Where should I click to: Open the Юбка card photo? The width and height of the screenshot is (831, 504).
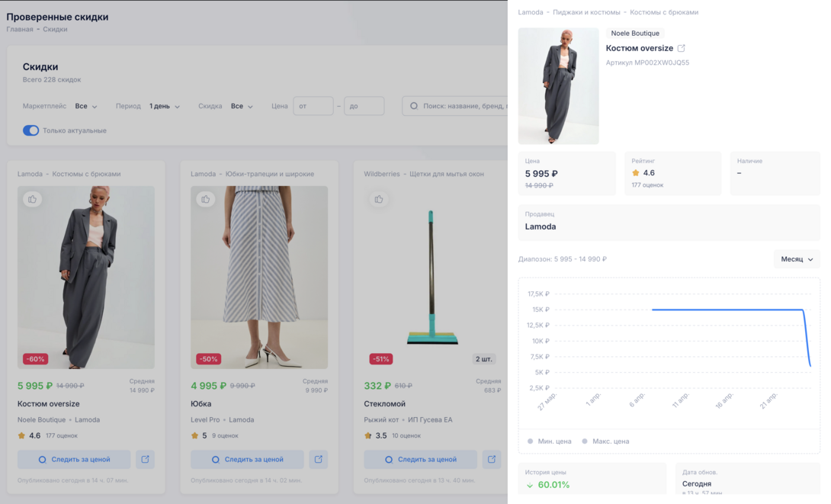[x=259, y=278]
